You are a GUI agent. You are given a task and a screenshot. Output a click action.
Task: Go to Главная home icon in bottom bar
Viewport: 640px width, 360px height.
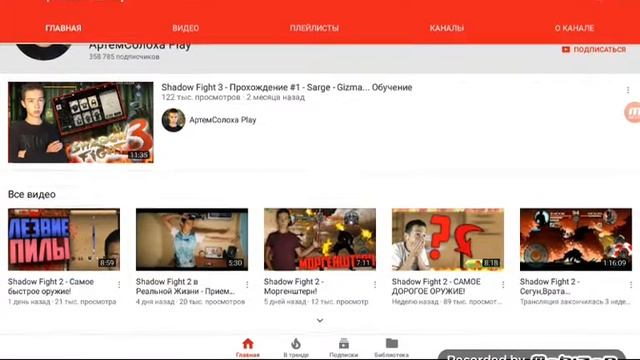(248, 348)
